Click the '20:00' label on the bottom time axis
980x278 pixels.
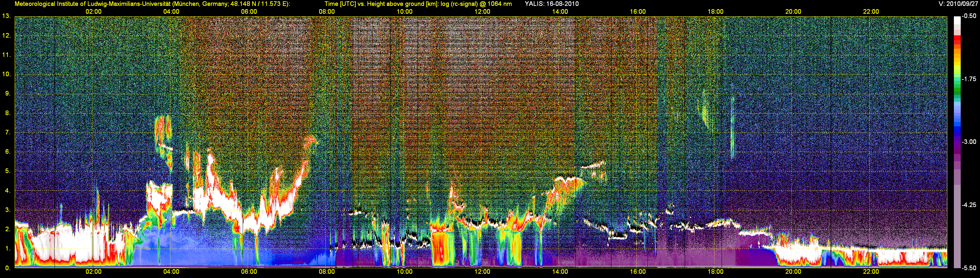[x=793, y=271]
